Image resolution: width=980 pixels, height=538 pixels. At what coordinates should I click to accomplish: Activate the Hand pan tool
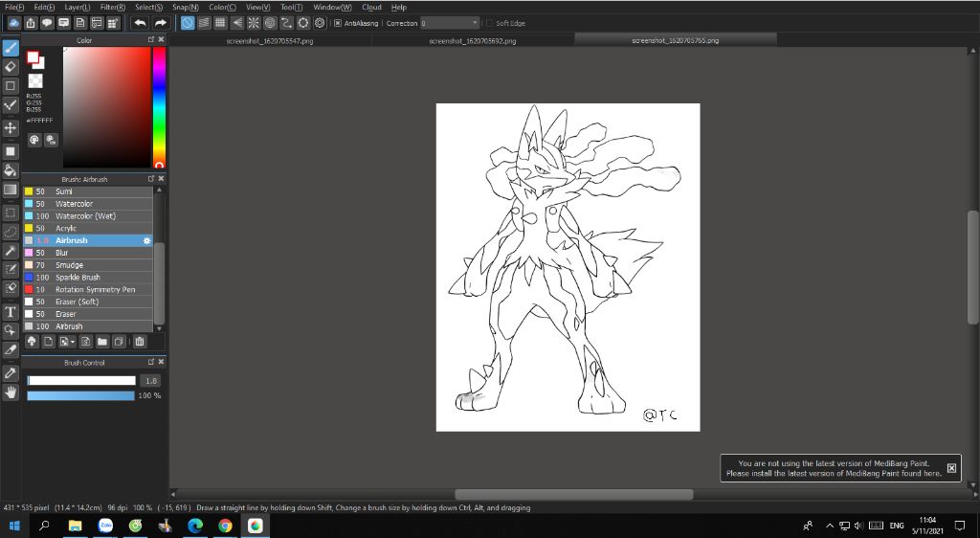pos(11,392)
